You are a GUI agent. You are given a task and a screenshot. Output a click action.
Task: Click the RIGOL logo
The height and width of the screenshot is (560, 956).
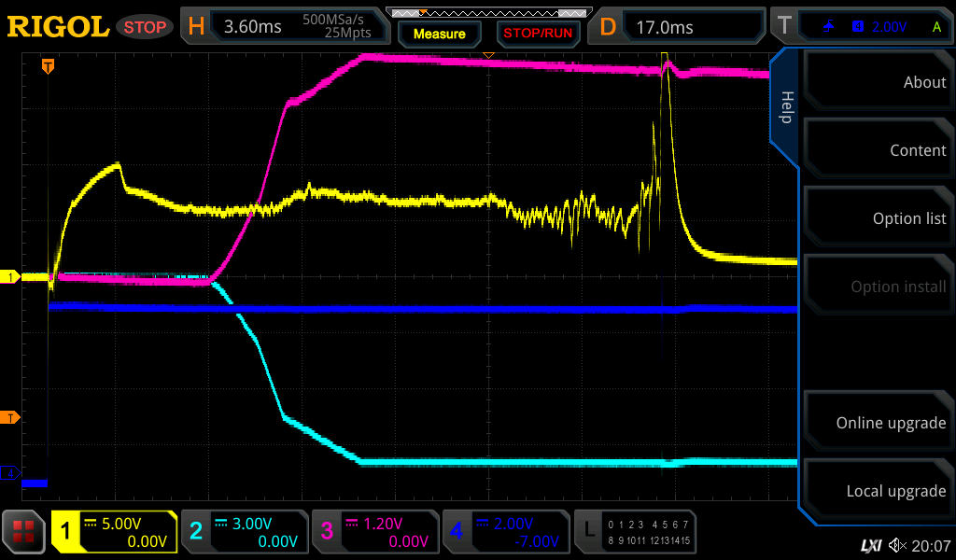tap(58, 27)
